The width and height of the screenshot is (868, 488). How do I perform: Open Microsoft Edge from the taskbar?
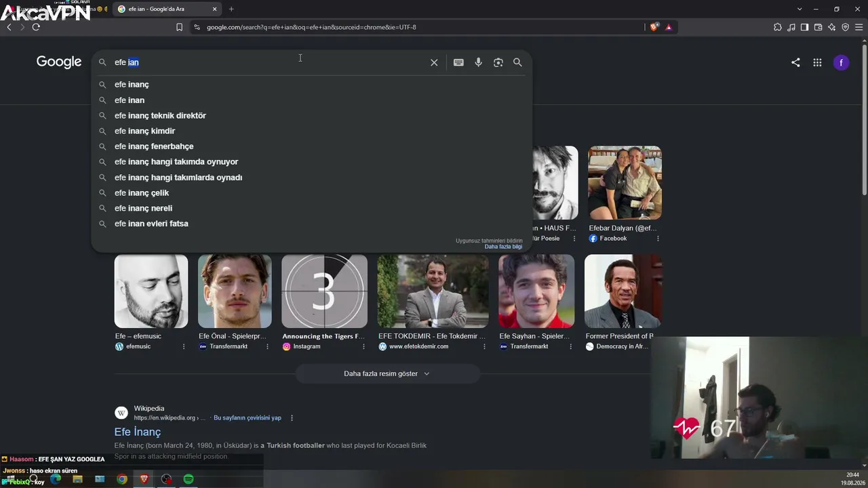(56, 479)
